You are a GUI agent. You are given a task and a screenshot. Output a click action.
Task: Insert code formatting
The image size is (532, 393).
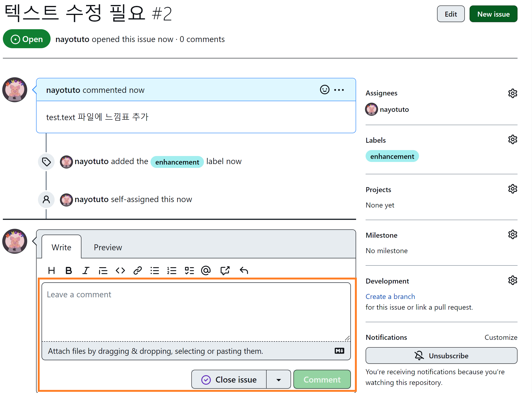click(x=120, y=270)
